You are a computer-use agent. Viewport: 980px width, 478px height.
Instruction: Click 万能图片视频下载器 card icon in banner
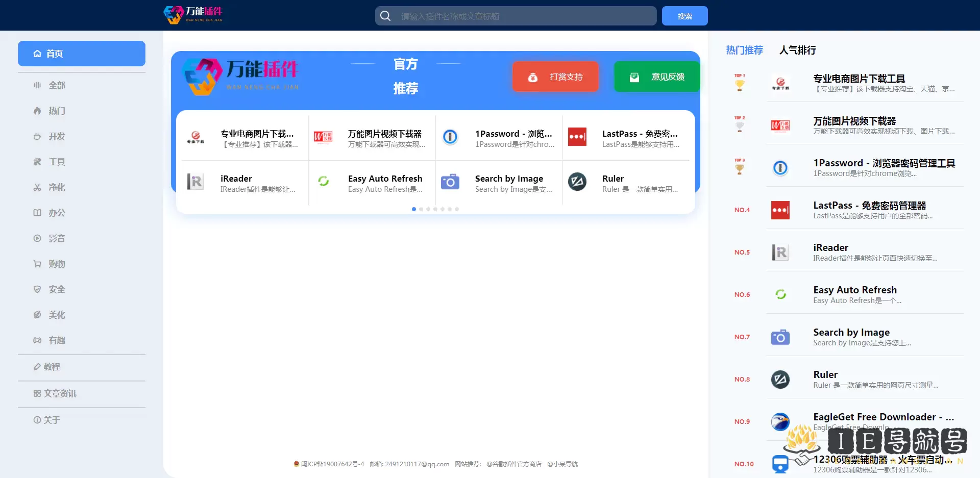point(323,137)
